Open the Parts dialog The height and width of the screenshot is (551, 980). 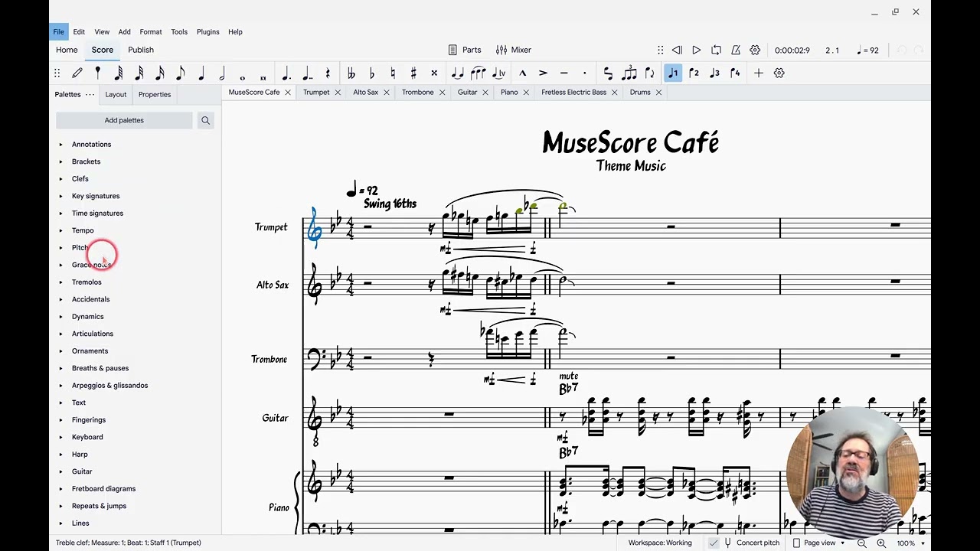coord(465,50)
